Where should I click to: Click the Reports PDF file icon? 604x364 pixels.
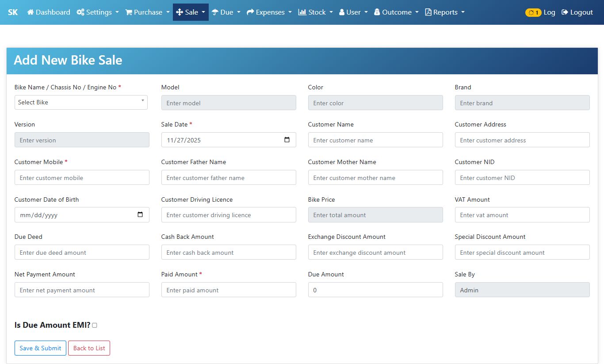(x=428, y=12)
